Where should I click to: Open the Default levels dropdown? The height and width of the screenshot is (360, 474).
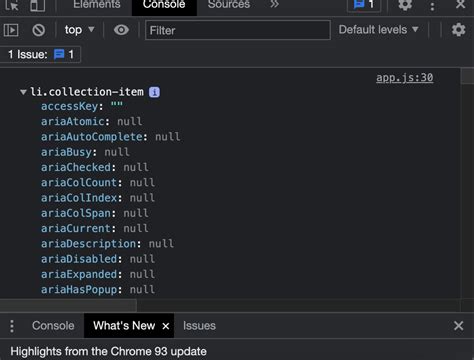378,30
